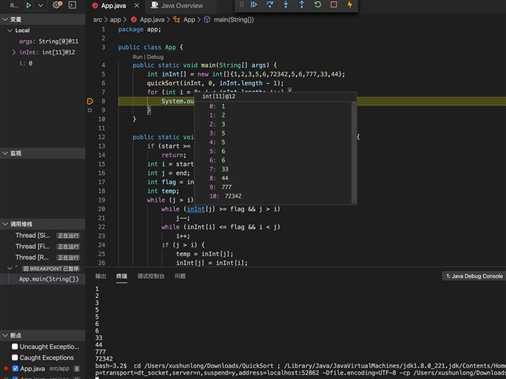
Task: Click Continue in the debug toolbar
Action: (254, 5)
